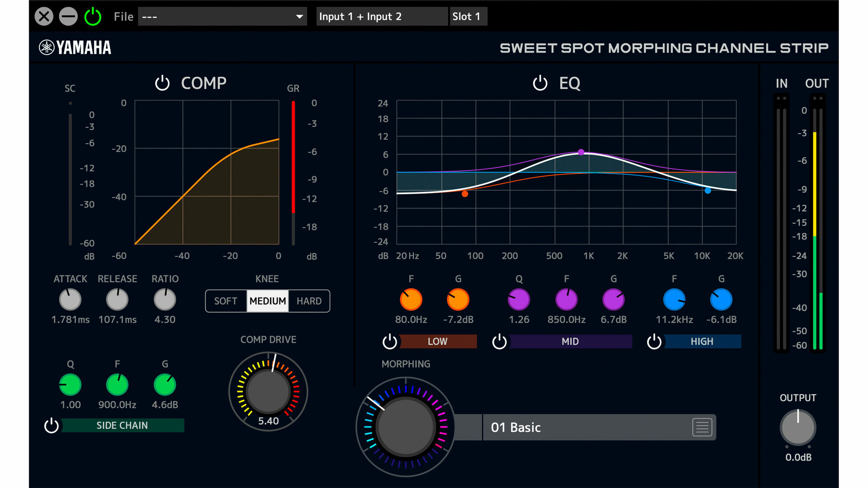Click the purple MID point on EQ graph
The width and height of the screenshot is (868, 488).
point(581,152)
